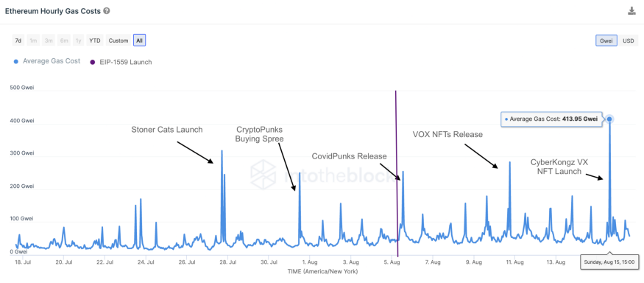Download the chart using the download icon
The image size is (644, 283).
(631, 11)
